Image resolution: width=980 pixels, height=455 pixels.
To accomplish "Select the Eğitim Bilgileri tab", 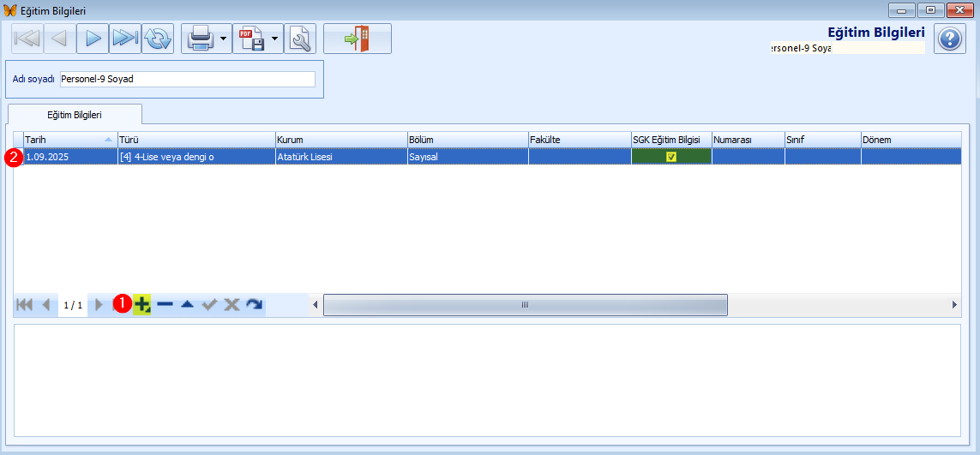I will 75,114.
